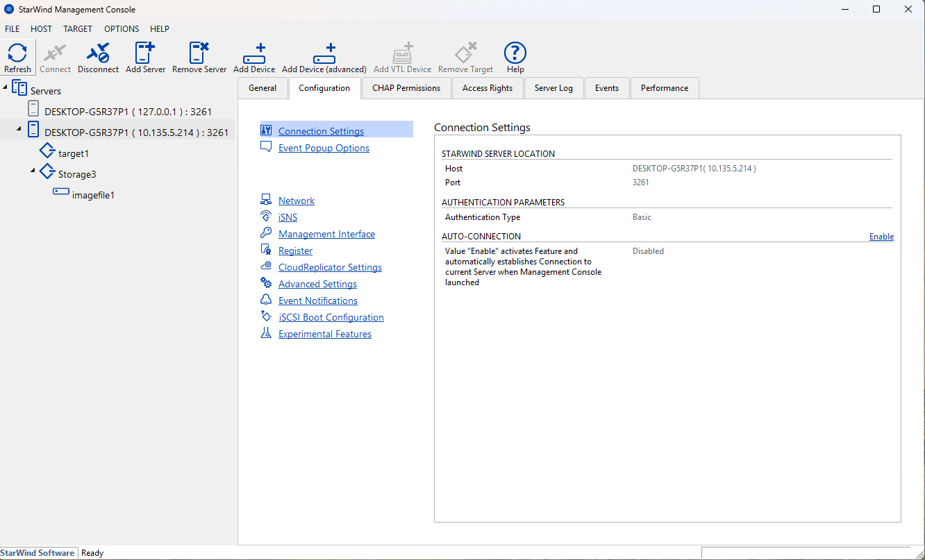Select DESKTOP-G5R37P1 (127.0.0.1) server row
Viewport: 925px width, 560px height.
click(128, 111)
